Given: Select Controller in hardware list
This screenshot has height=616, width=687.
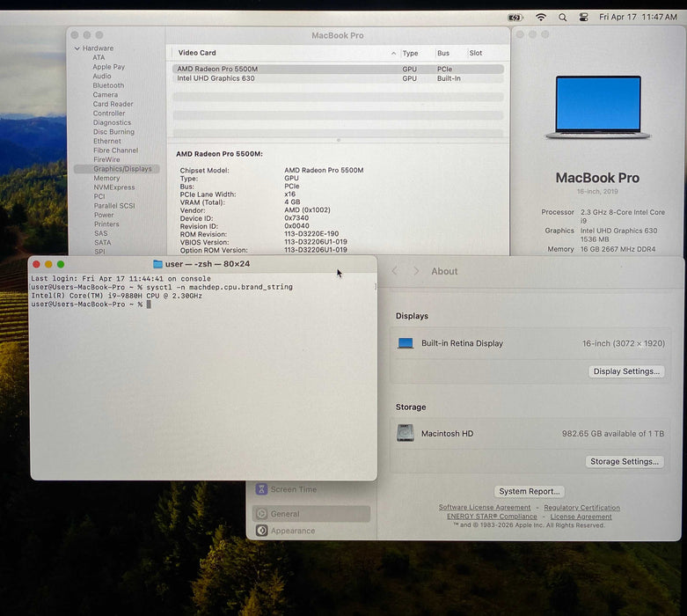Looking at the screenshot, I should (x=109, y=114).
